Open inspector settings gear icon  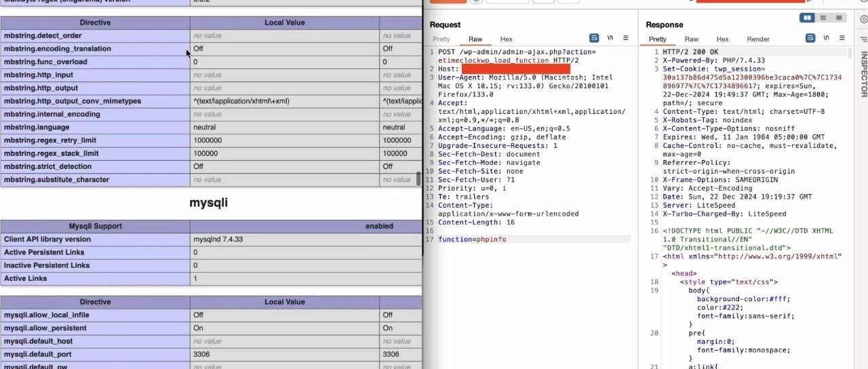(863, 20)
